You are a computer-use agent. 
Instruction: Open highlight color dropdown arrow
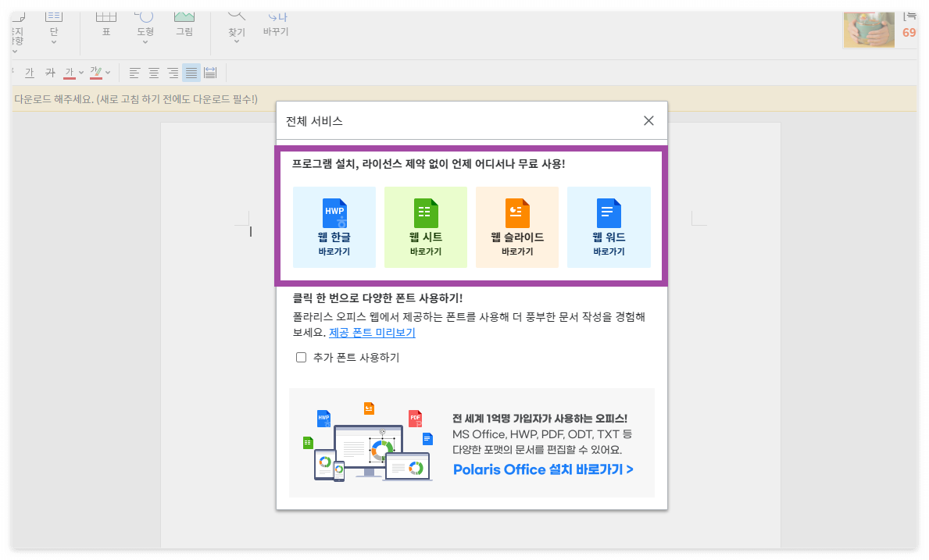[108, 73]
